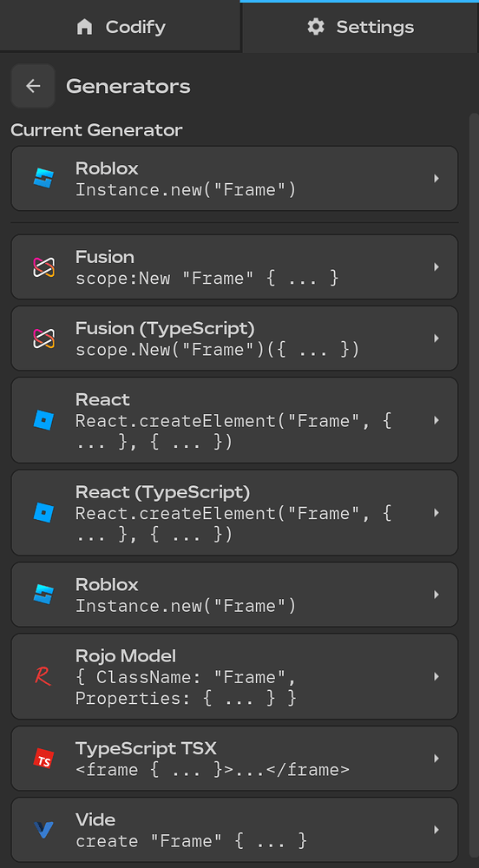The width and height of the screenshot is (479, 868).
Task: Expand the current Roblox generator arrow
Action: pos(436,178)
